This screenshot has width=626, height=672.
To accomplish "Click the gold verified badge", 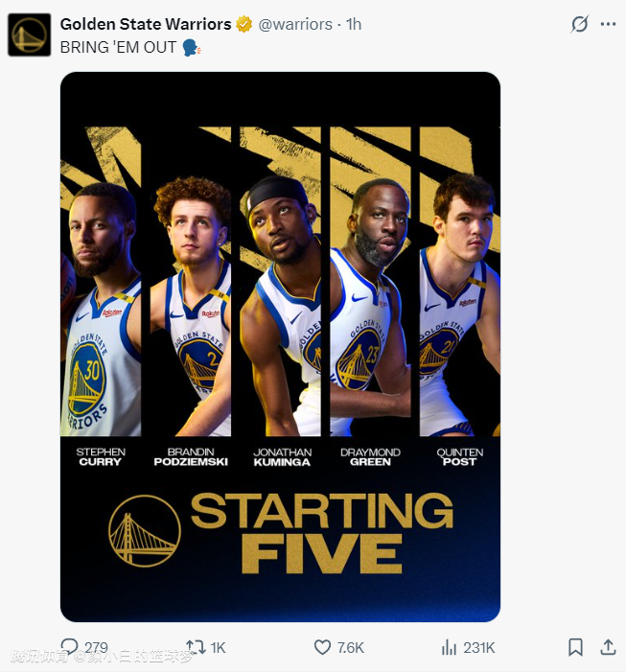I will click(x=245, y=24).
